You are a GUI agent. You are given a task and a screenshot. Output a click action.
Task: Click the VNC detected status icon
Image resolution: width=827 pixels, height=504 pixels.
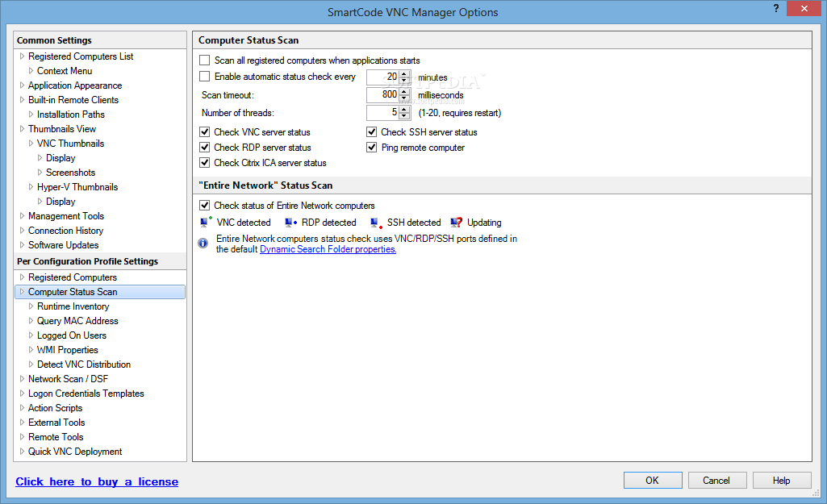point(206,223)
